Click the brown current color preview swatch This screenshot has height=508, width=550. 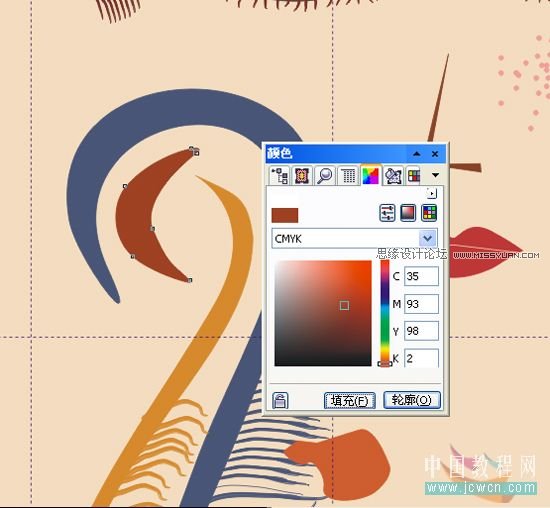point(285,215)
